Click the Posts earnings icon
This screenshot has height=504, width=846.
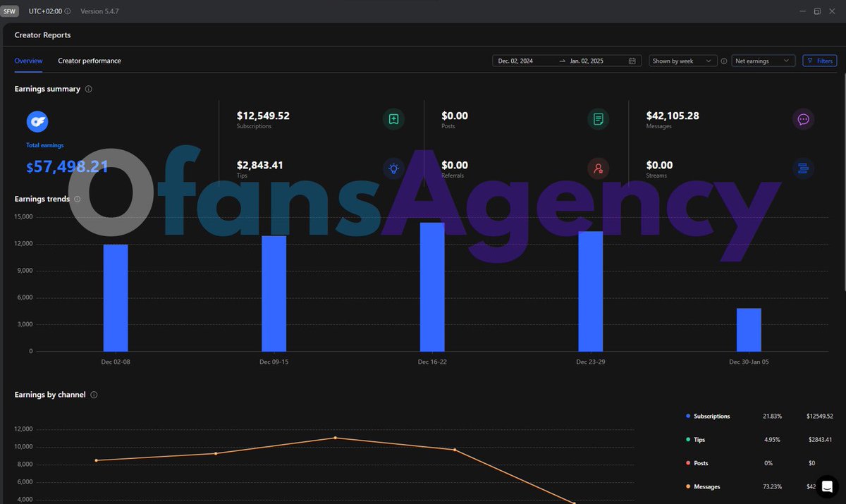click(598, 119)
